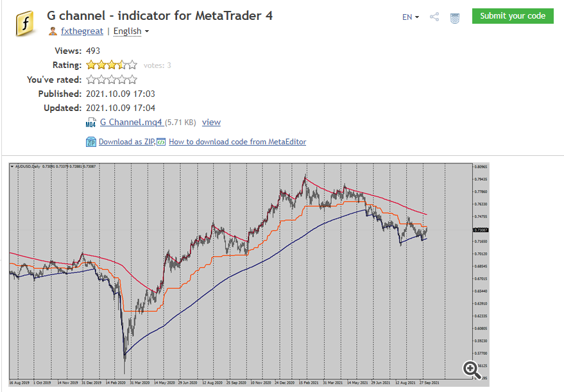Viewport: 564px width, 392px height.
Task: Open fxthegreat author profile link
Action: [x=82, y=31]
